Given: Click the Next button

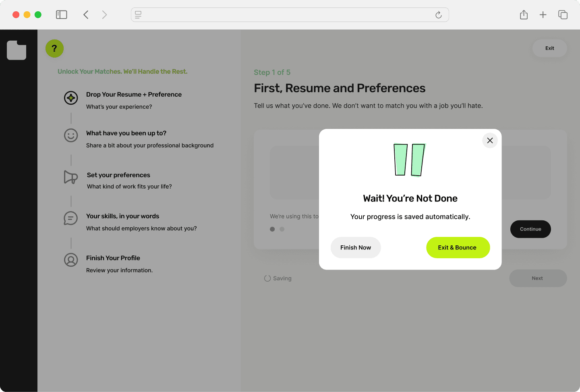Looking at the screenshot, I should (538, 278).
